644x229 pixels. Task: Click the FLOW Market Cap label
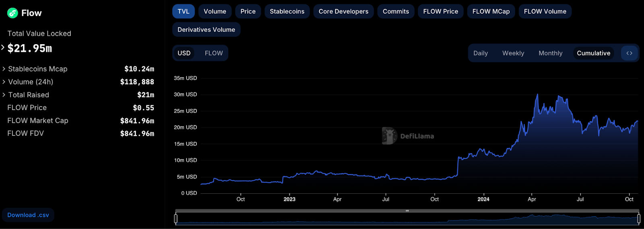38,120
